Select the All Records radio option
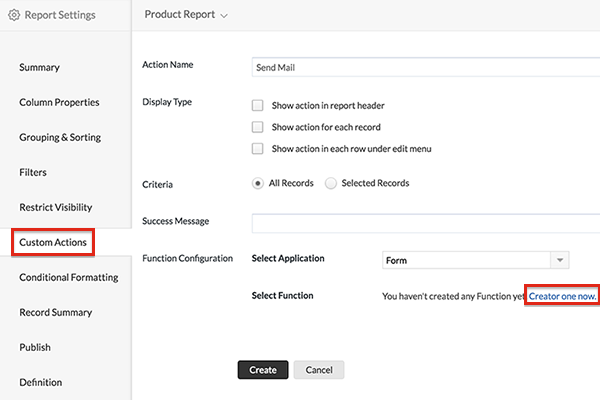600x400 pixels. pos(258,183)
